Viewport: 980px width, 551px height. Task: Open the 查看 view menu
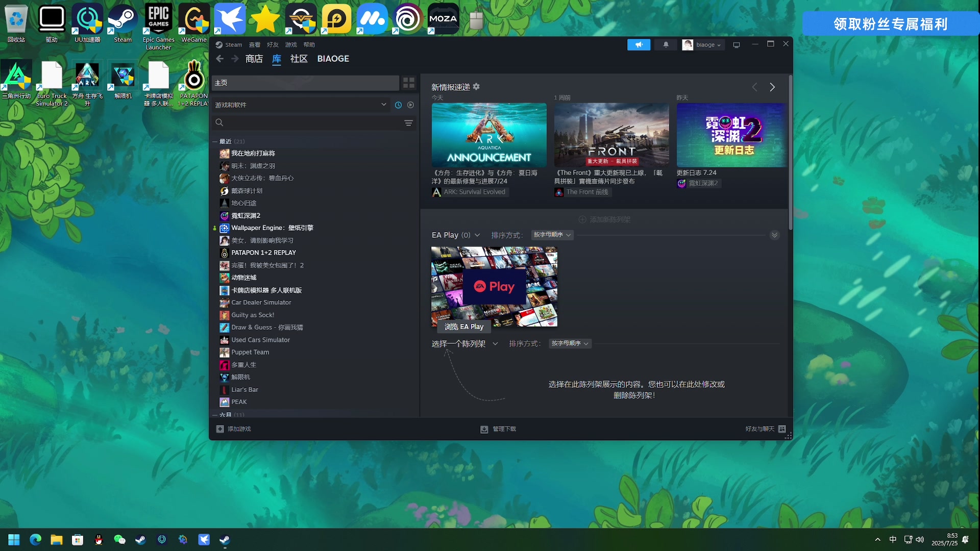pos(254,45)
